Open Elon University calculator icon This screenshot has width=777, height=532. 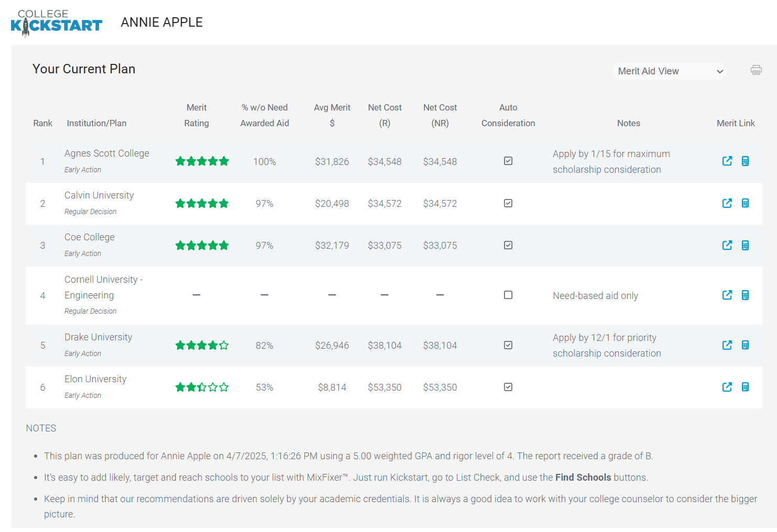pyautogui.click(x=745, y=387)
